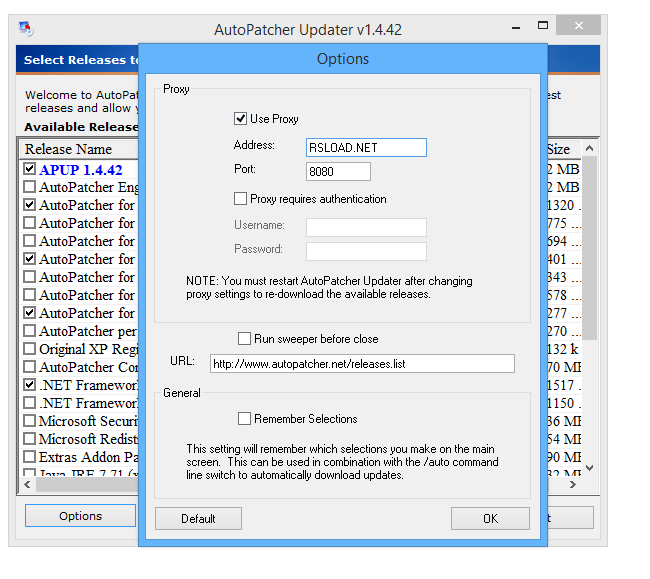The height and width of the screenshot is (579, 650).
Task: Check Extras Addon Pa release box
Action: click(29, 457)
